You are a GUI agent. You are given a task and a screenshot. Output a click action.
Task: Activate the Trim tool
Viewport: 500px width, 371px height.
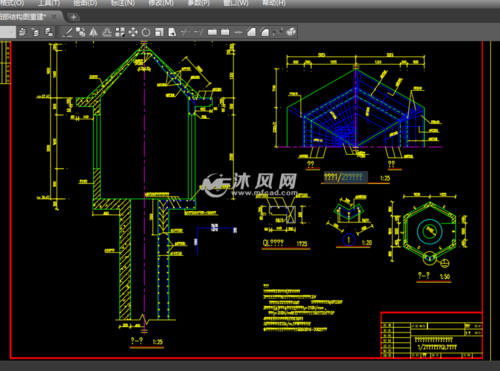(x=185, y=32)
